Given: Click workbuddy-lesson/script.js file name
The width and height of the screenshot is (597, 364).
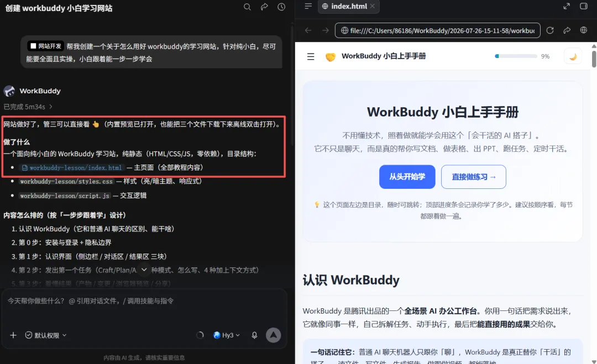Looking at the screenshot, I should click(x=65, y=196).
